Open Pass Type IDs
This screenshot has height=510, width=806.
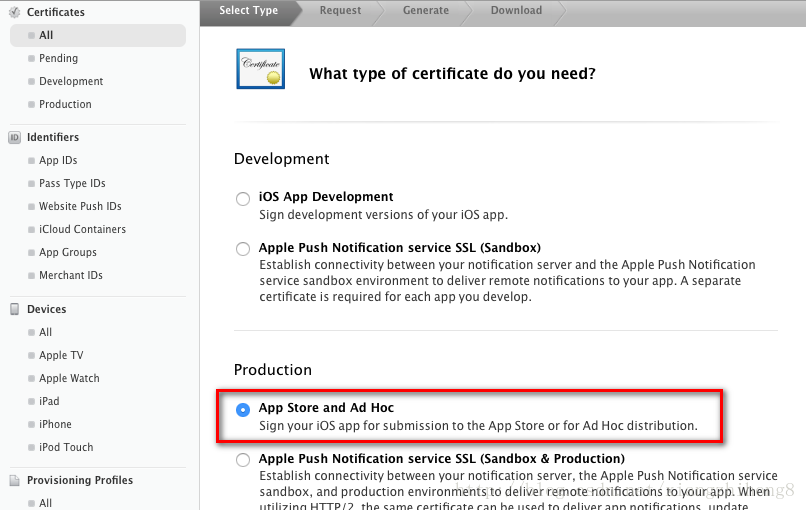coord(72,184)
